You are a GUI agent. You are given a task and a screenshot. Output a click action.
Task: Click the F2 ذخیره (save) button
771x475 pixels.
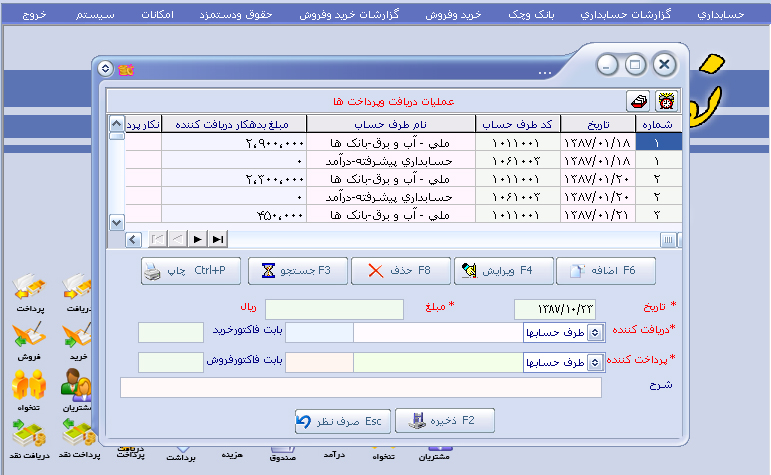click(445, 422)
